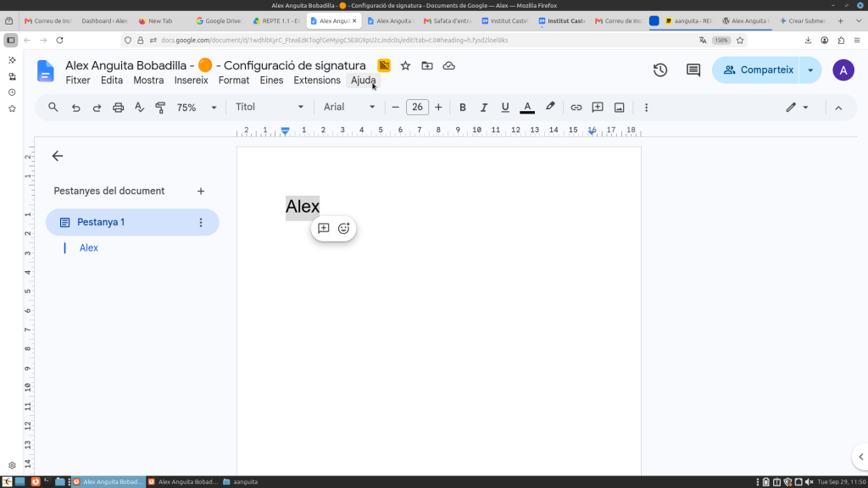The image size is (868, 488).
Task: Open the Format menu
Action: 234,80
